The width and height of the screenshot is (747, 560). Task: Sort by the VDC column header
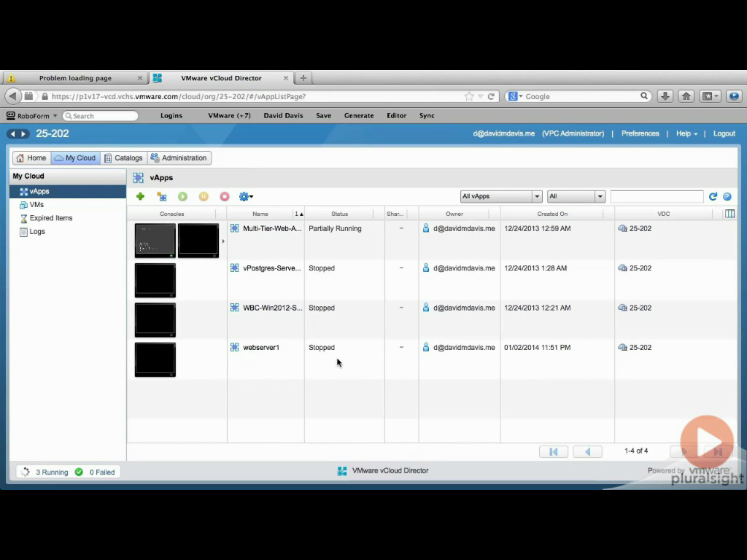[x=664, y=214]
